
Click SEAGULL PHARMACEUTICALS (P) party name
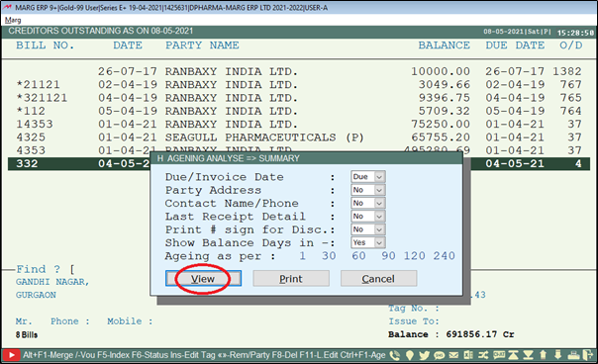click(x=264, y=137)
